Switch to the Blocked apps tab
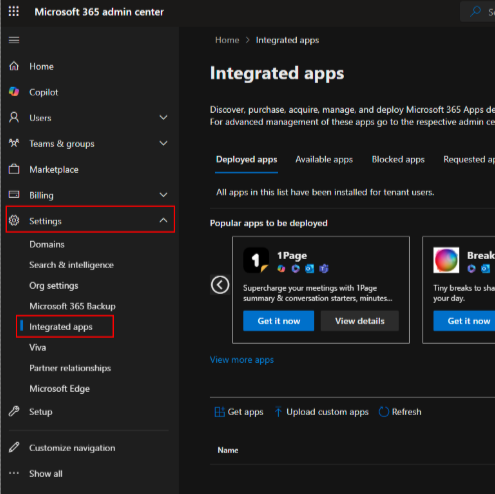The height and width of the screenshot is (494, 495). pyautogui.click(x=398, y=160)
